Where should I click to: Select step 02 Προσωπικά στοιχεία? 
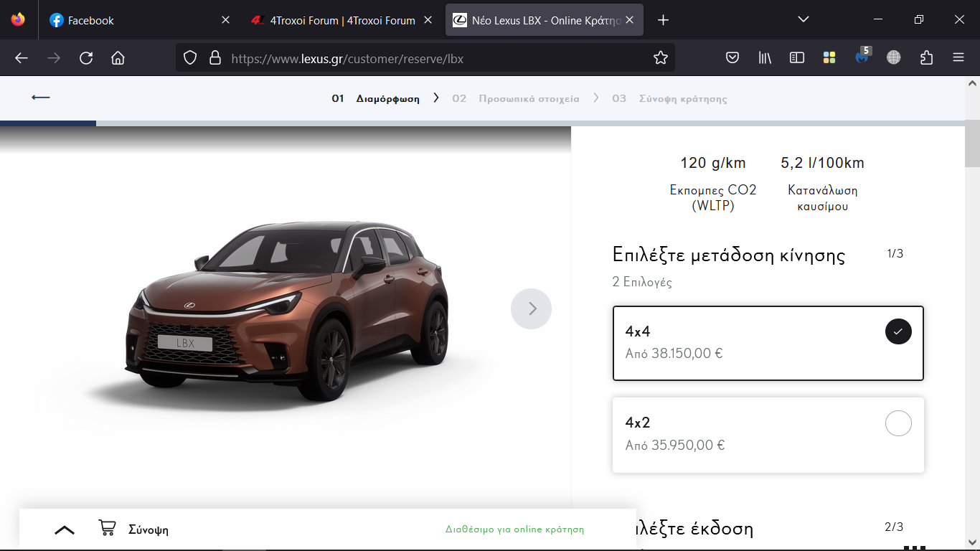[516, 99]
